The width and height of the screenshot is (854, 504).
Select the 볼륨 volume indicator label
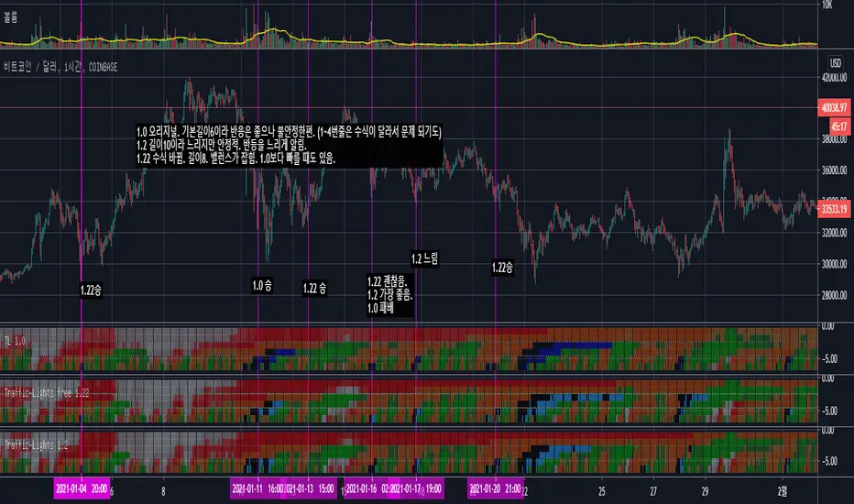point(10,17)
